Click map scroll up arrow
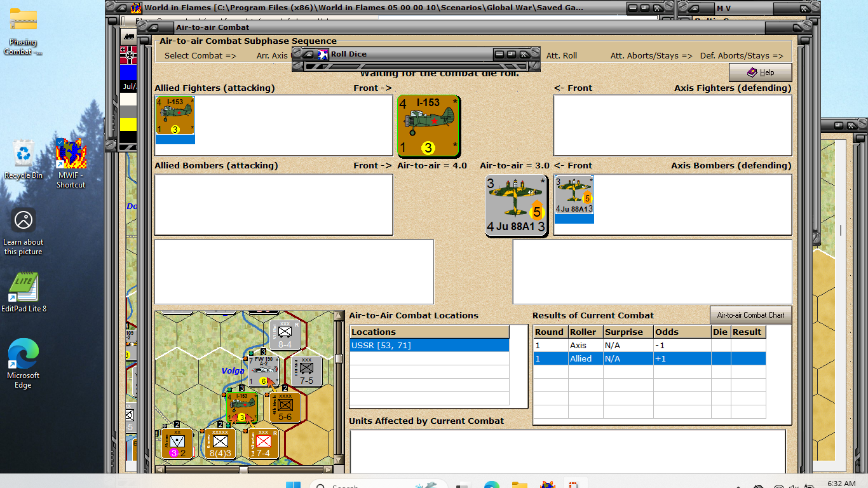The height and width of the screenshot is (488, 868). [338, 315]
